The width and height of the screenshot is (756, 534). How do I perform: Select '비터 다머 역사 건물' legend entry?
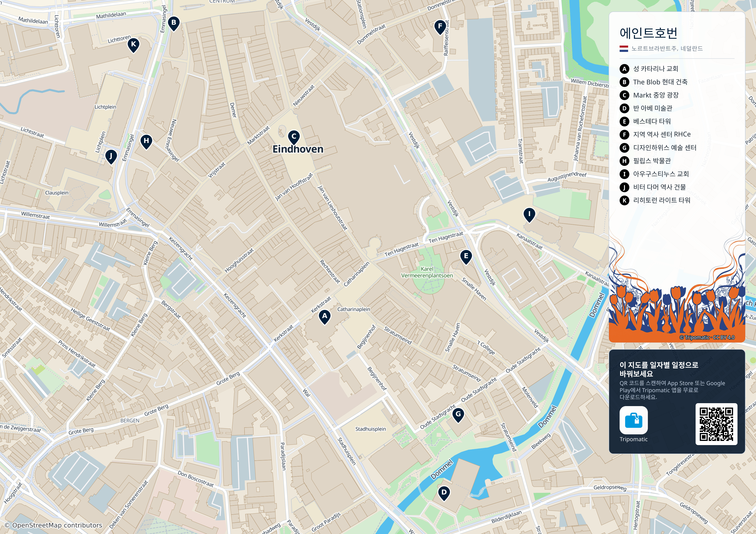click(x=660, y=187)
